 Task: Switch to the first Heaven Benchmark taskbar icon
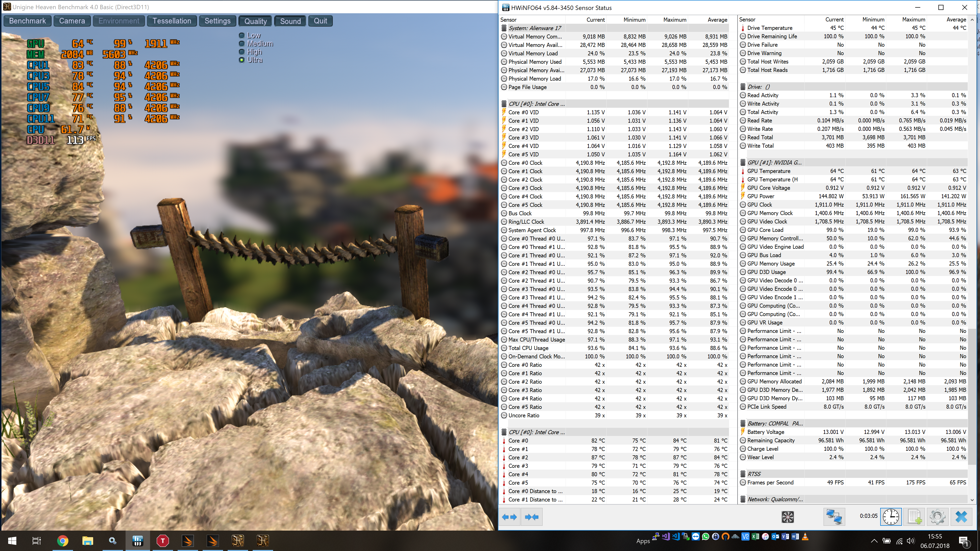pyautogui.click(x=238, y=540)
